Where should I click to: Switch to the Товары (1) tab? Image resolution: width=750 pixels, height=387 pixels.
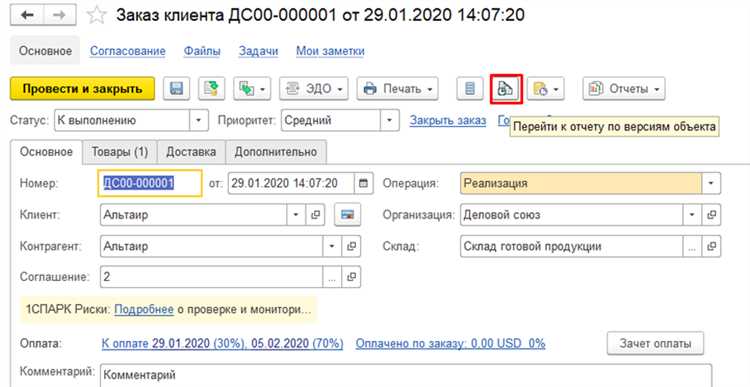click(x=120, y=152)
